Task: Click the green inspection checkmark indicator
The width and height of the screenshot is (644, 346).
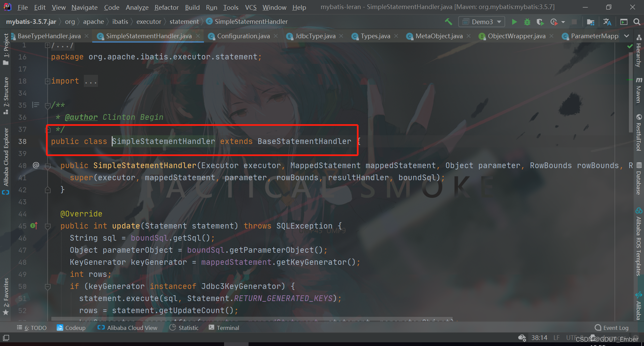Action: click(x=630, y=46)
